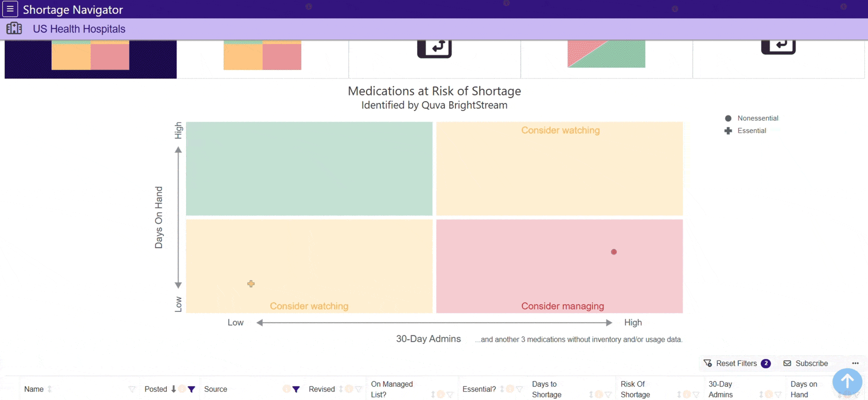Sort descending arrow on Posted column
The image size is (868, 400).
(174, 389)
